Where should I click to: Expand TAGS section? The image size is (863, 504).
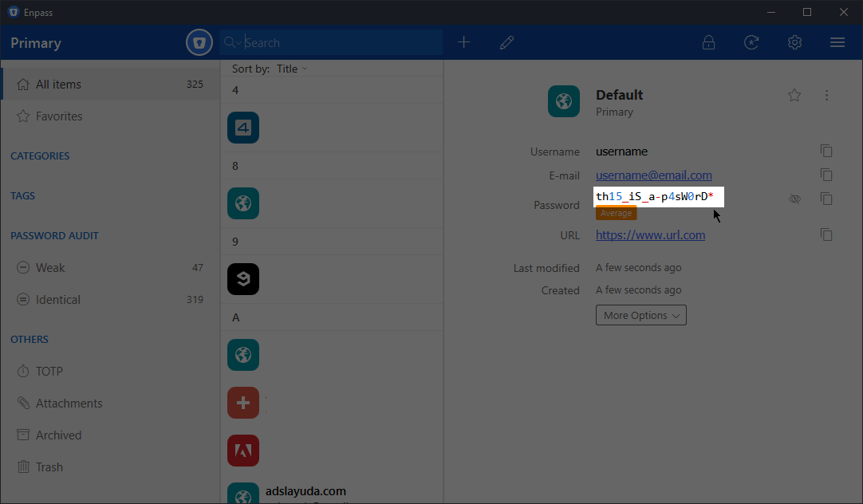point(22,196)
